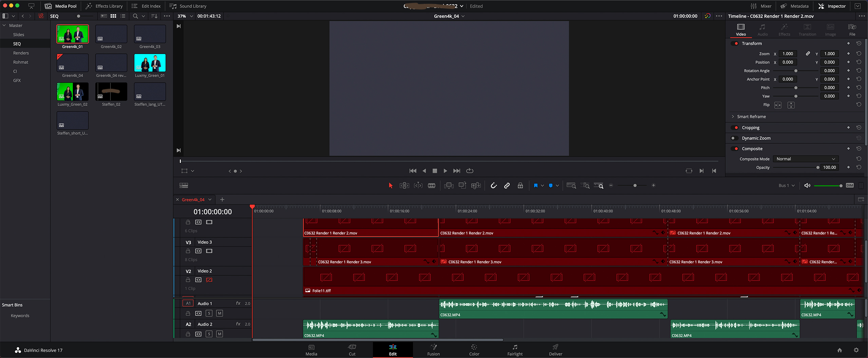
Task: Reset Zoom parameter in Inspector
Action: tap(858, 54)
